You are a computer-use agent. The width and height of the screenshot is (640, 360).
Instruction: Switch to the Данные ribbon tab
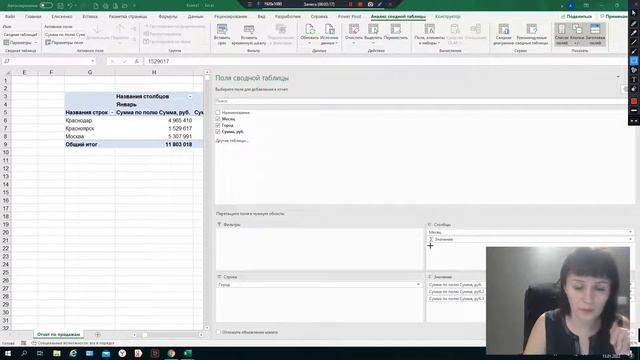[x=195, y=16]
